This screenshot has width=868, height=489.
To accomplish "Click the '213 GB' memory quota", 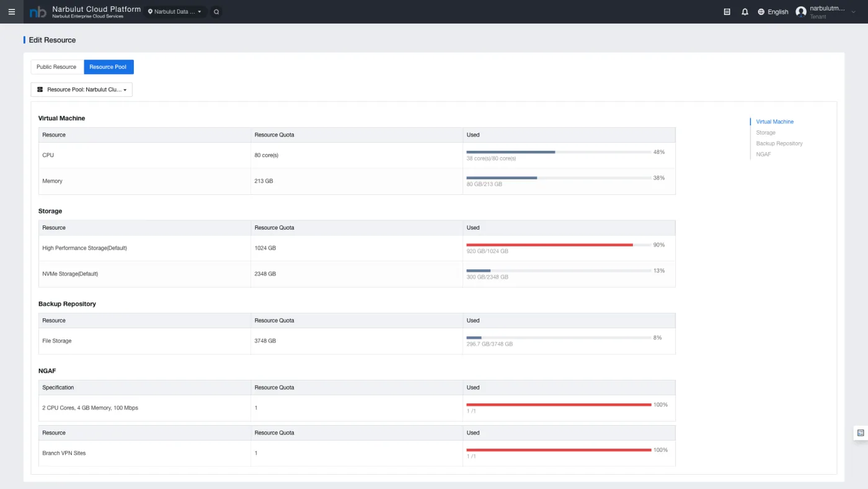I will (x=263, y=181).
